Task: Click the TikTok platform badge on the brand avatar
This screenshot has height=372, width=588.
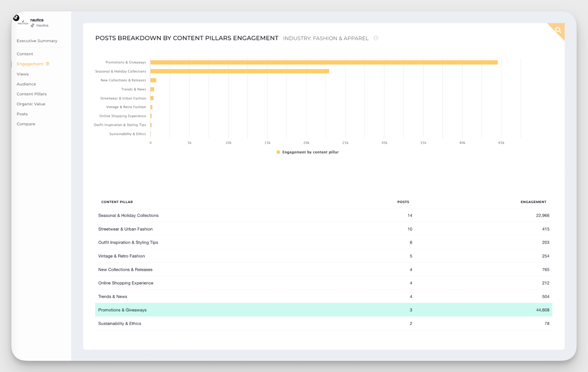Action: 16,18
